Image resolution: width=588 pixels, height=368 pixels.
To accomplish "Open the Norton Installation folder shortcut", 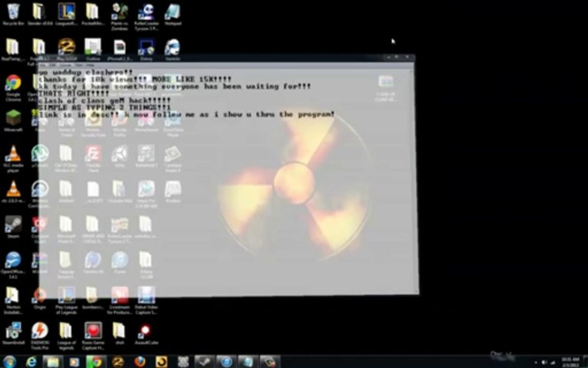I will (13, 301).
